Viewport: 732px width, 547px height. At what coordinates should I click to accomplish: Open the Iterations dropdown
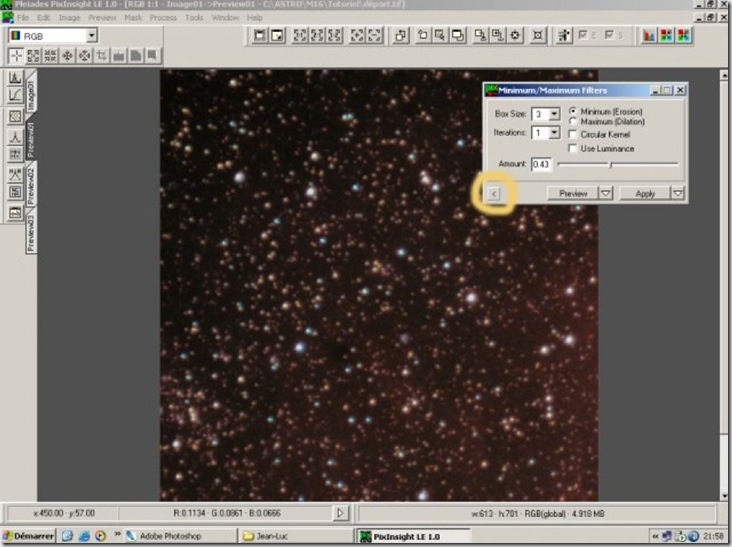(x=554, y=133)
